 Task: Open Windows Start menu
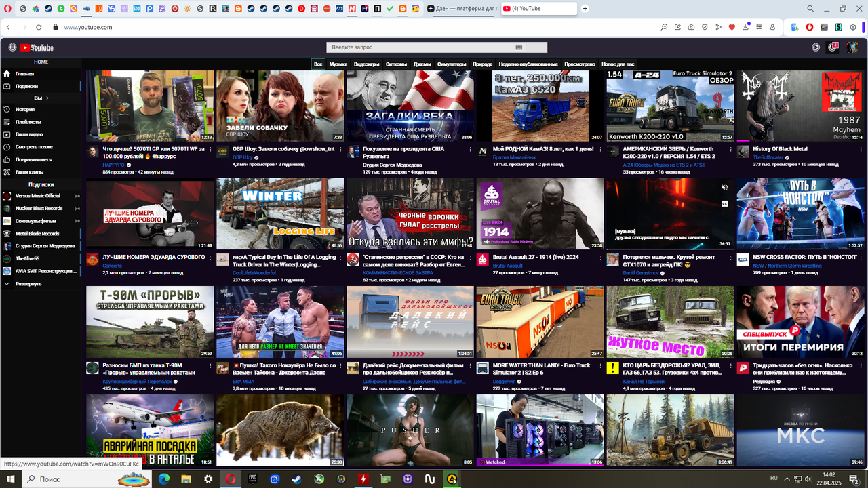click(x=12, y=479)
